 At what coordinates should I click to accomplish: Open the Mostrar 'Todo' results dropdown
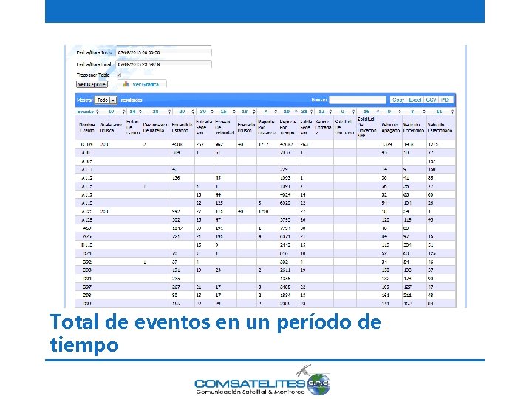(106, 100)
